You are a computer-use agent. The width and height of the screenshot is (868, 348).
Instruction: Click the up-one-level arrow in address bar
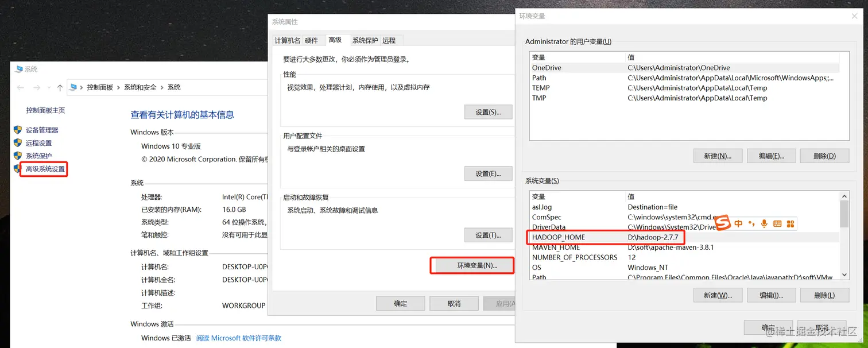(60, 87)
